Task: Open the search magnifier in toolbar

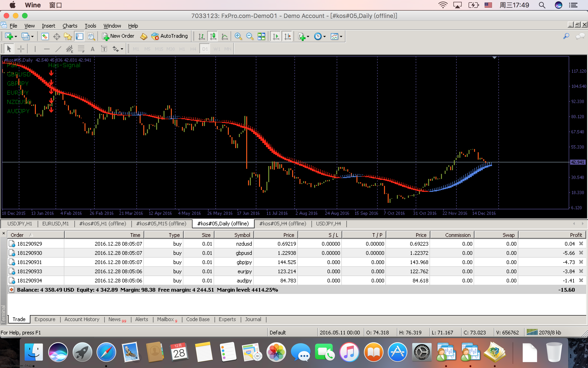Action: (x=566, y=36)
